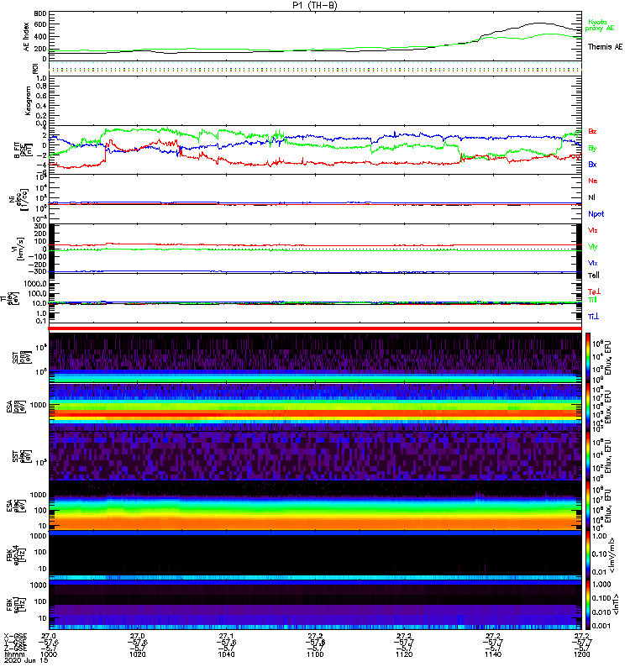Click the <|mV/m|> color bar unit label
This screenshot has width=630, height=672.
(x=612, y=555)
